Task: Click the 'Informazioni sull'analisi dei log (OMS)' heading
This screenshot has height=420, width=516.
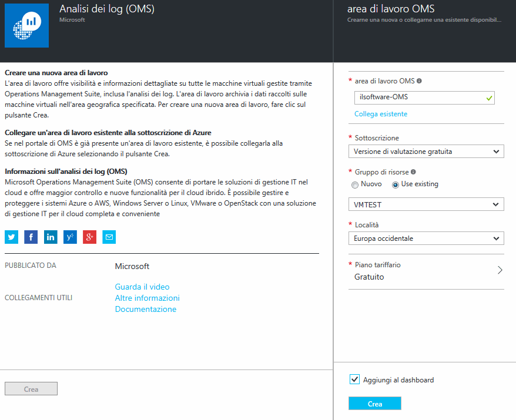Action: [66, 172]
